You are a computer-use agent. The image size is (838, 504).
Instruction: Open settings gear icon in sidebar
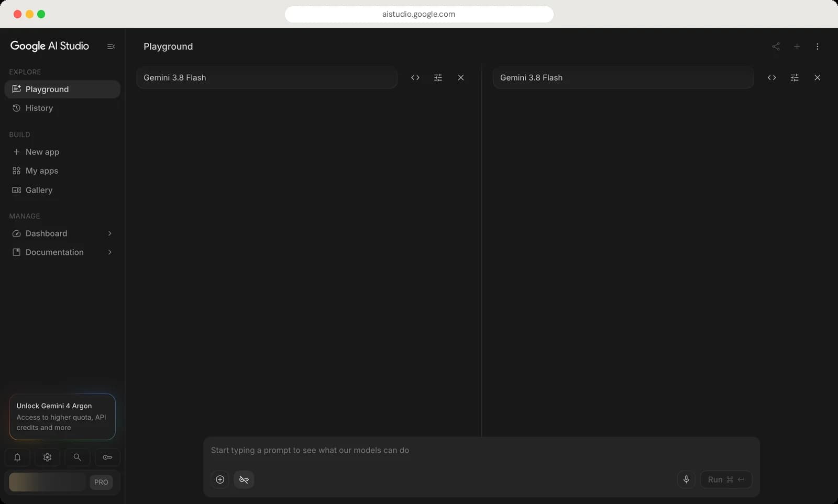click(47, 457)
